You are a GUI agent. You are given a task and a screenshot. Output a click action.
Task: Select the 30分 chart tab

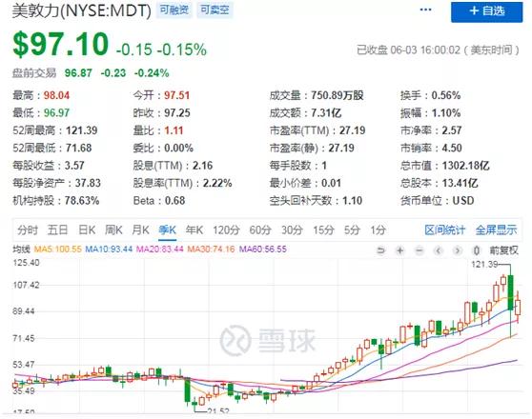pos(292,230)
